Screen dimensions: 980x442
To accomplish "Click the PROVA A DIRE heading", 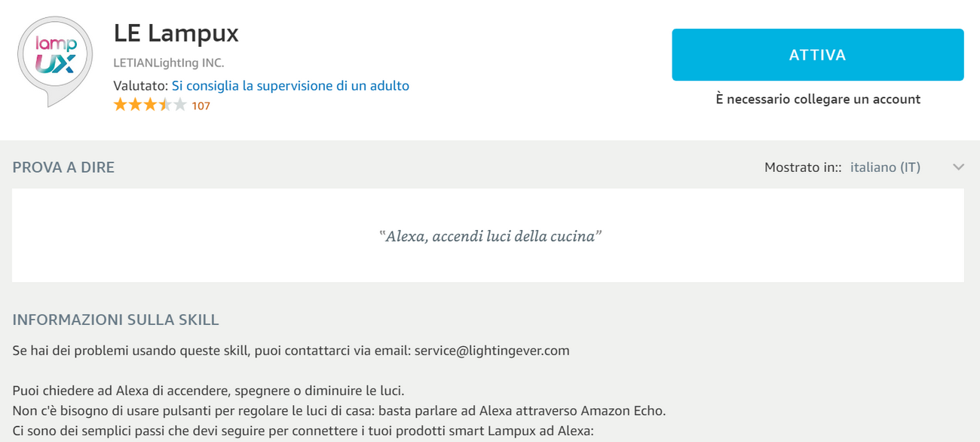I will (63, 167).
